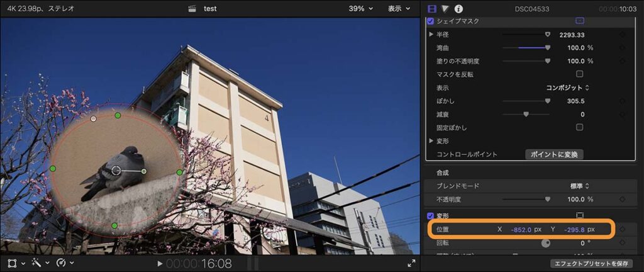The height and width of the screenshot is (272, 644).
Task: Open the 39% zoom level menu
Action: pyautogui.click(x=361, y=9)
